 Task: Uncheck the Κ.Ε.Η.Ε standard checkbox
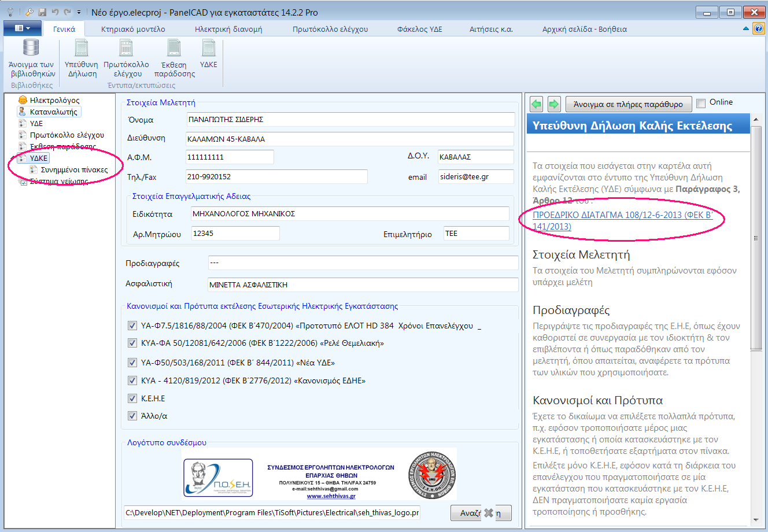[132, 398]
